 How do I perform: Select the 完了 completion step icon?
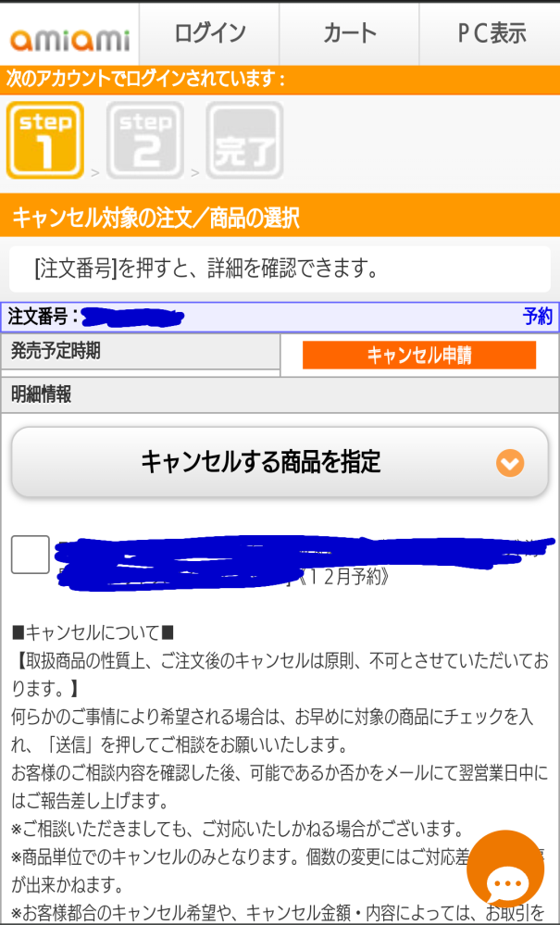pos(244,141)
